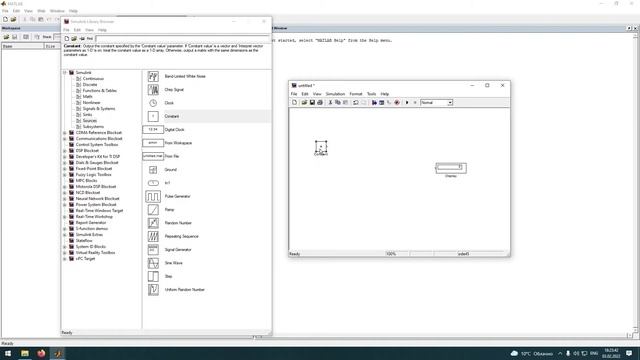The image size is (640, 360).
Task: Select the Display block on model canvas
Action: tap(451, 168)
